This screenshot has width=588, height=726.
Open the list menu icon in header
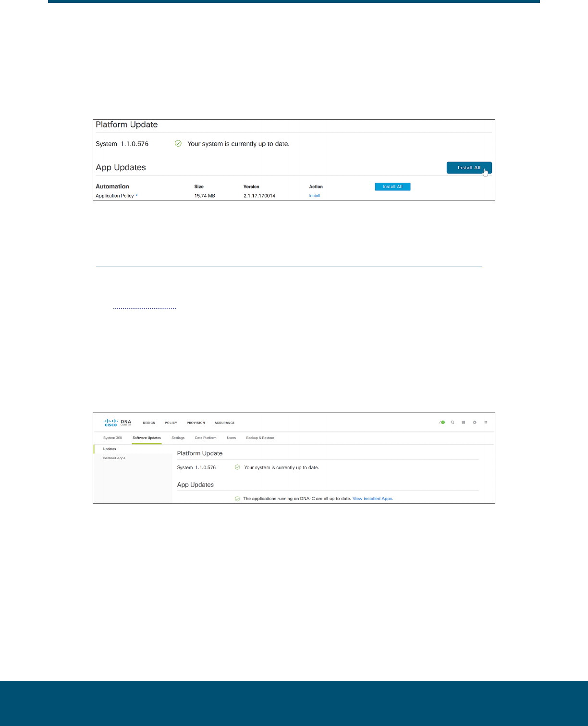486,423
